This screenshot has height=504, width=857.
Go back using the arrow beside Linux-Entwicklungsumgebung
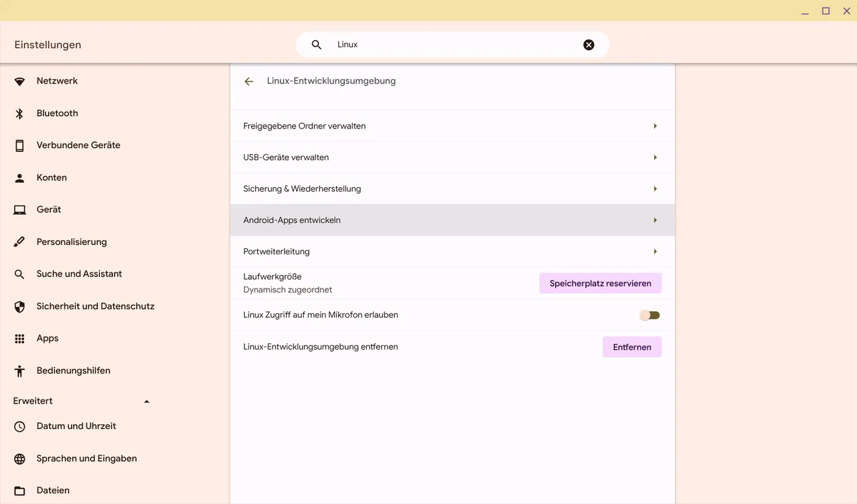click(249, 81)
